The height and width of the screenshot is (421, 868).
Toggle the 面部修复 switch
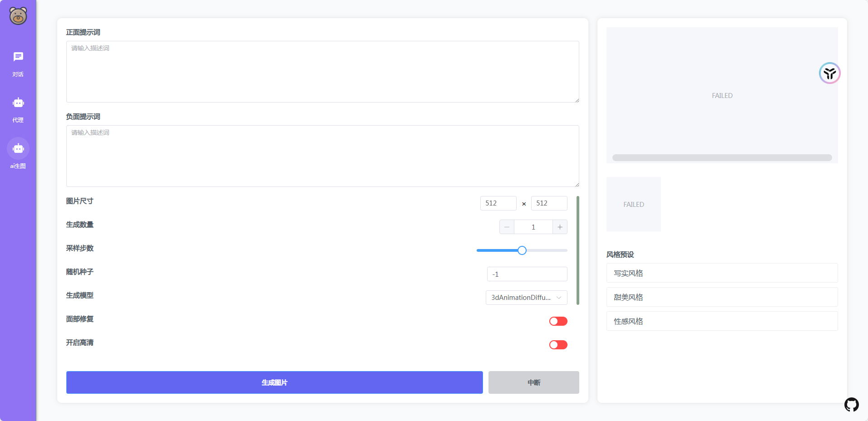pos(558,321)
